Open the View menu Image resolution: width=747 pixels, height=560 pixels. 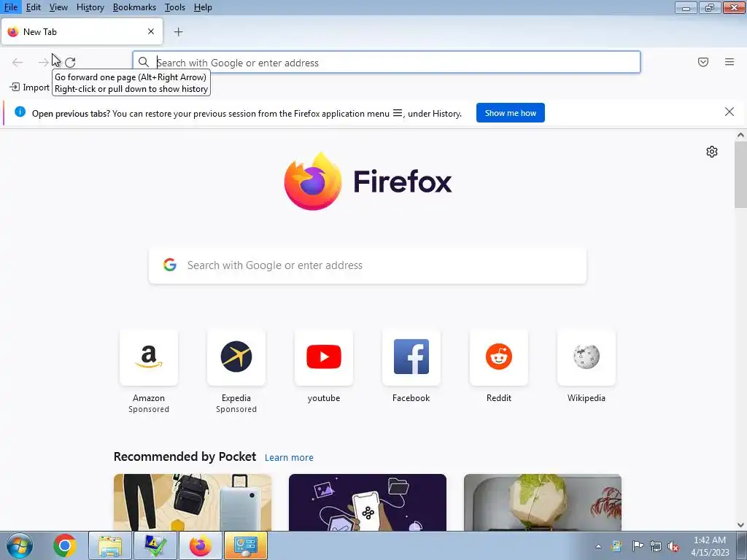[x=58, y=7]
